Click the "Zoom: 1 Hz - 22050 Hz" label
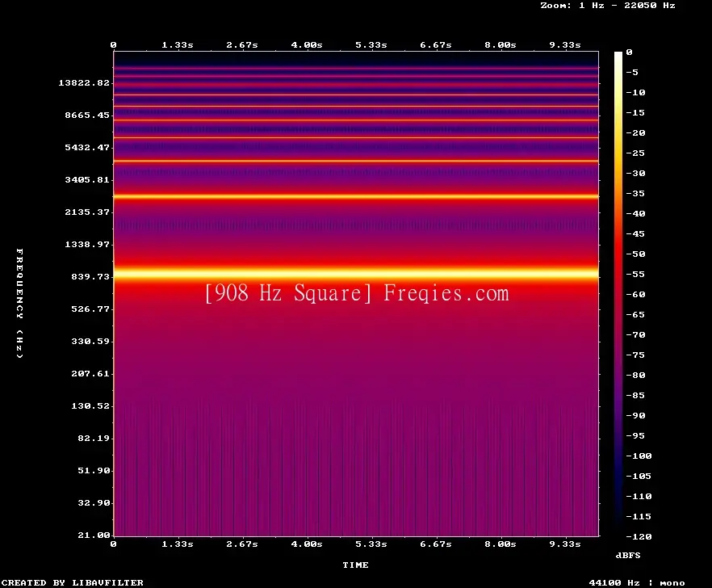712x588 pixels. [608, 6]
